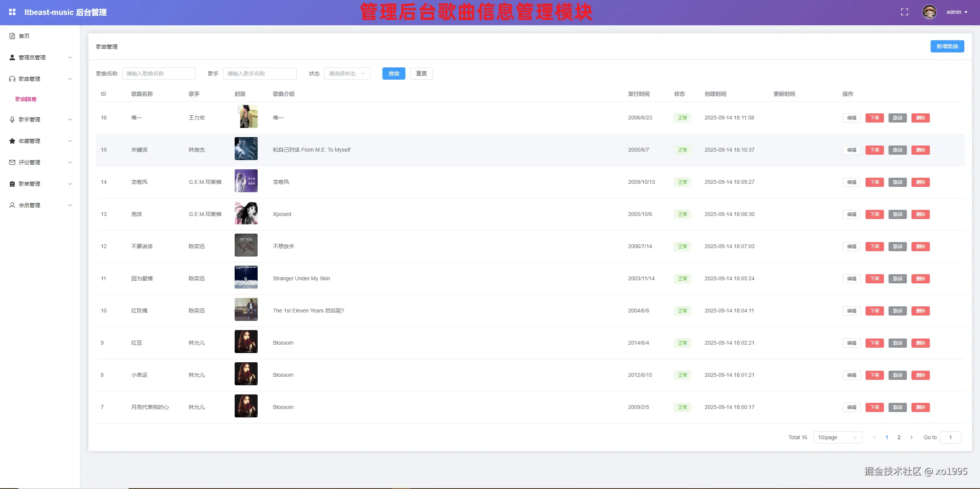Viewport: 980px width, 489px height.
Task: Click the cover thumbnail of 龙卷风
Action: click(x=246, y=181)
